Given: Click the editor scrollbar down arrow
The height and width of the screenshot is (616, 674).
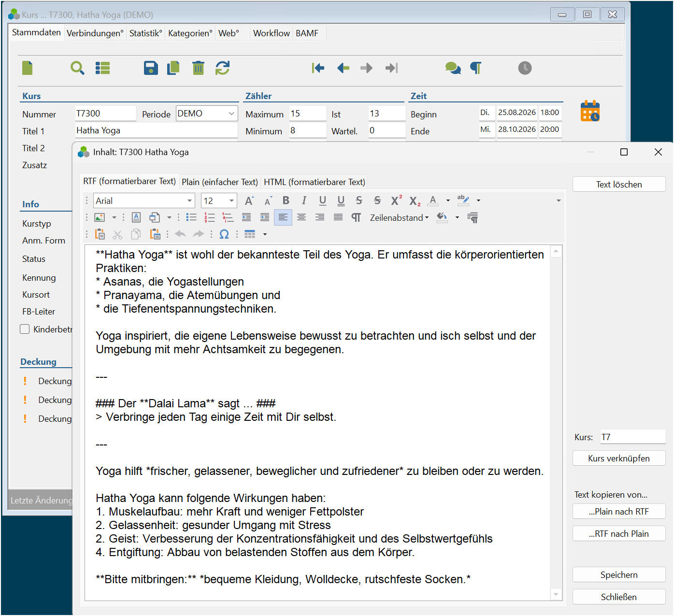Looking at the screenshot, I should point(556,595).
